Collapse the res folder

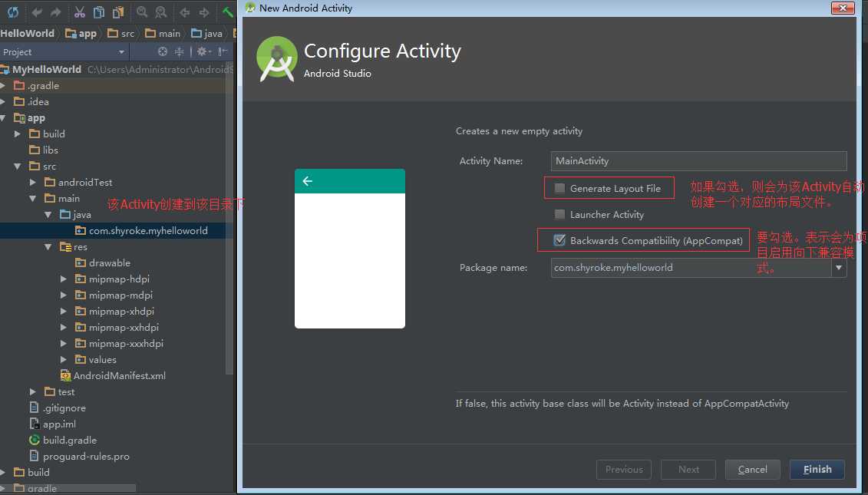[48, 247]
